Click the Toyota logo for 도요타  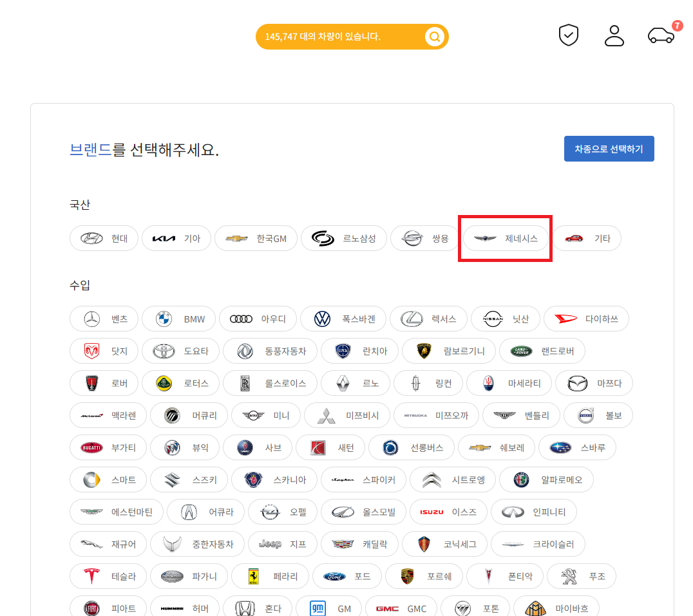tap(164, 351)
